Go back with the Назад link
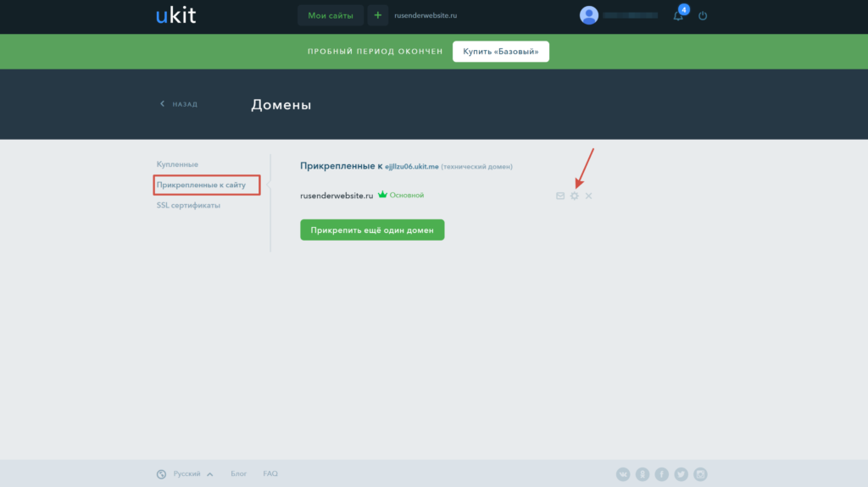Image resolution: width=868 pixels, height=487 pixels. (179, 104)
